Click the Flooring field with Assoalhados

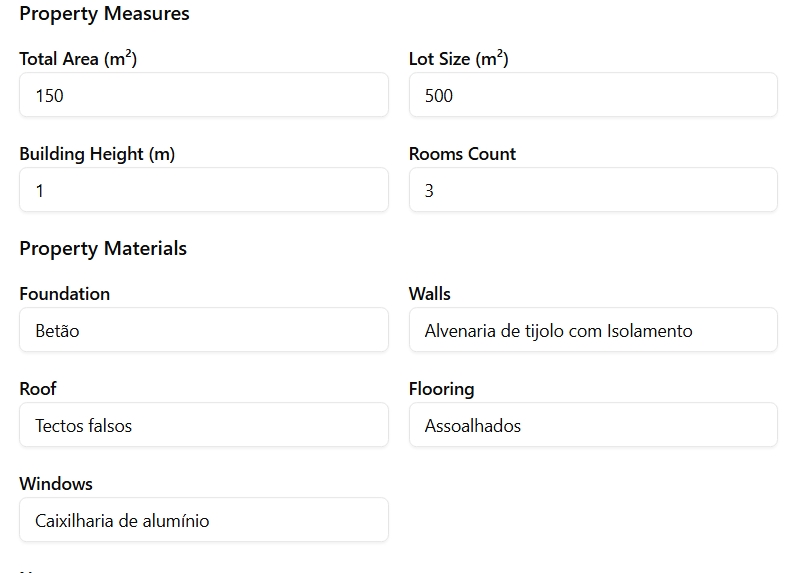coord(592,425)
